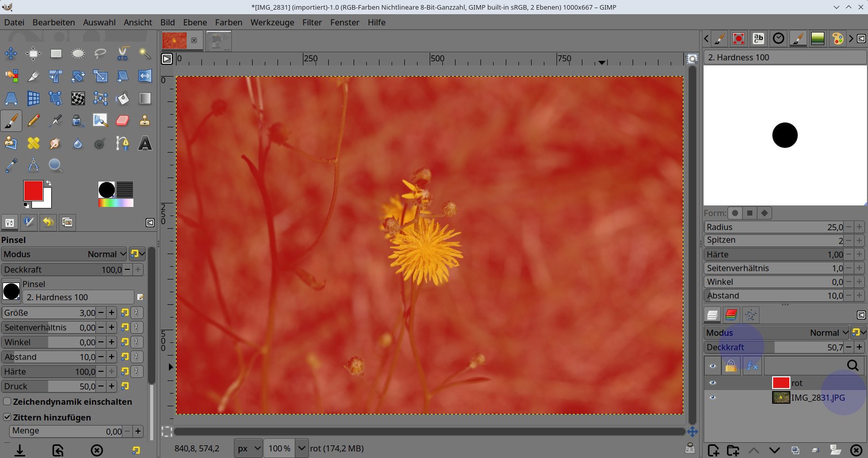Screen dimensions: 868x458
Task: Click the red foreground color swatch
Action: point(33,191)
